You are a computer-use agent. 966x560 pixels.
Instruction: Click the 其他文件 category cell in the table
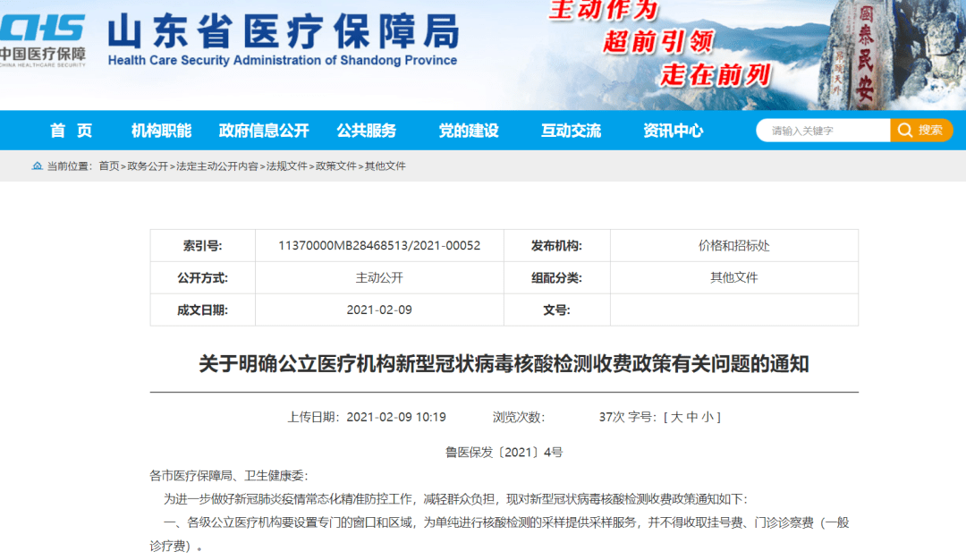click(733, 277)
